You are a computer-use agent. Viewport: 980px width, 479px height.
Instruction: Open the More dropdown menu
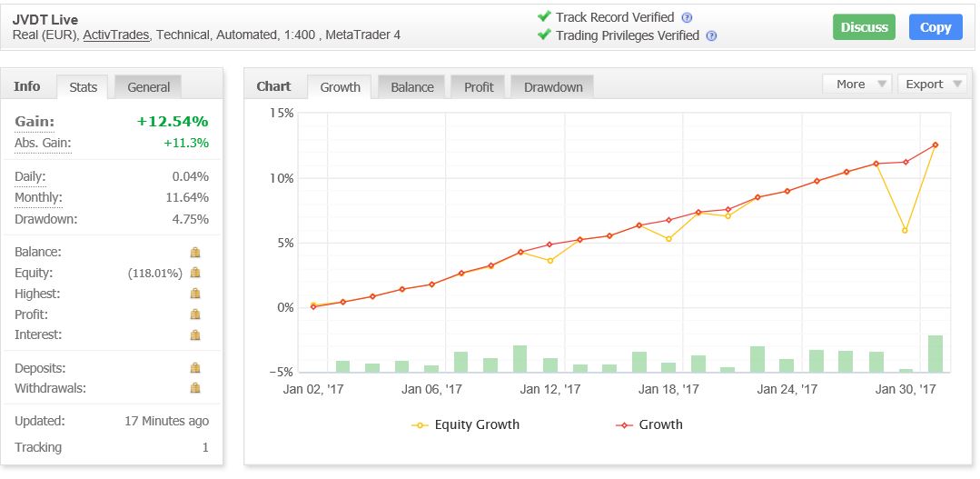[x=856, y=84]
